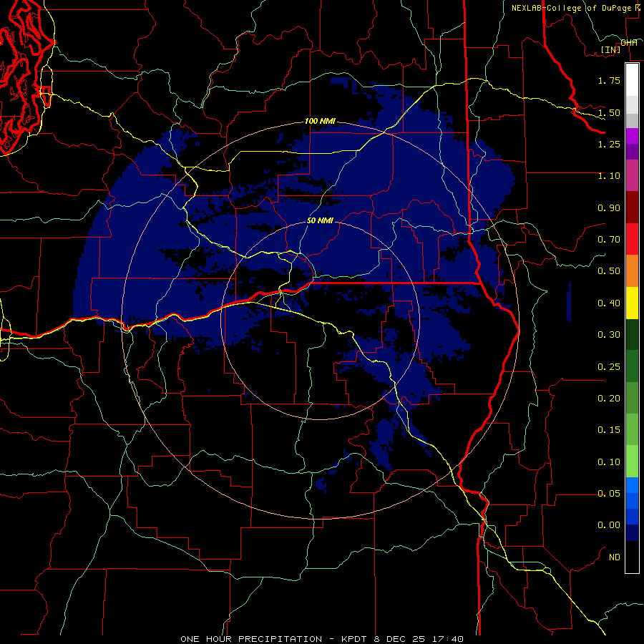This screenshot has width=644, height=644.
Task: Click the darkest green 0.30 legend swatch
Action: [632, 335]
